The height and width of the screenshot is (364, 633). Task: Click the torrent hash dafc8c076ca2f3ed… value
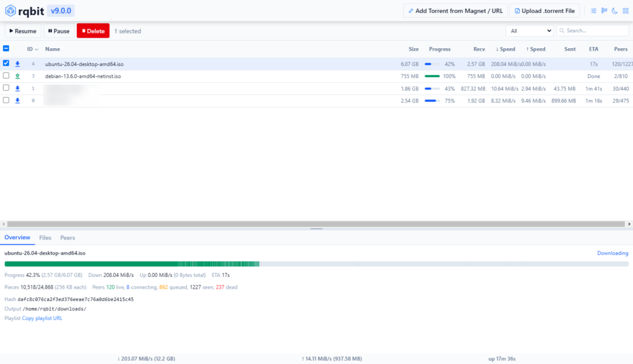coord(75,300)
